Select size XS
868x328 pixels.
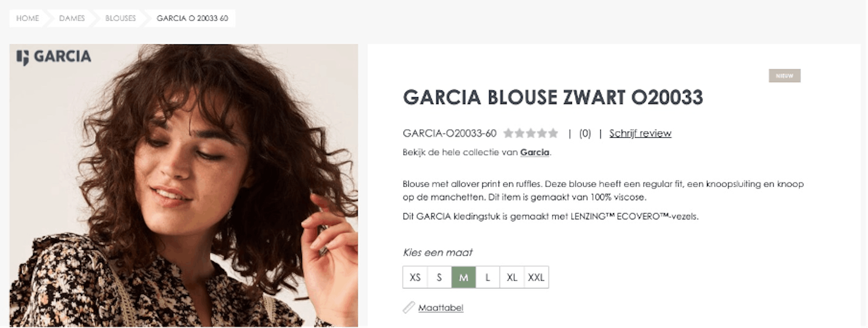(x=415, y=277)
